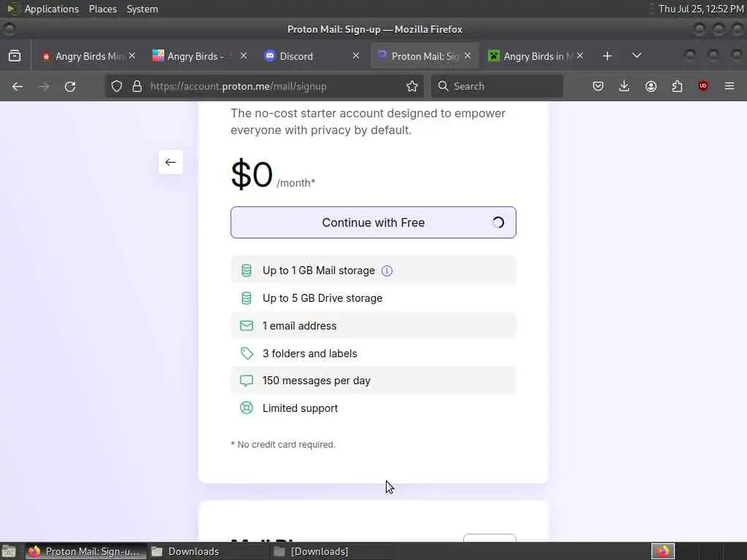Expand the list all tabs chevron
The height and width of the screenshot is (560, 747).
(x=636, y=56)
